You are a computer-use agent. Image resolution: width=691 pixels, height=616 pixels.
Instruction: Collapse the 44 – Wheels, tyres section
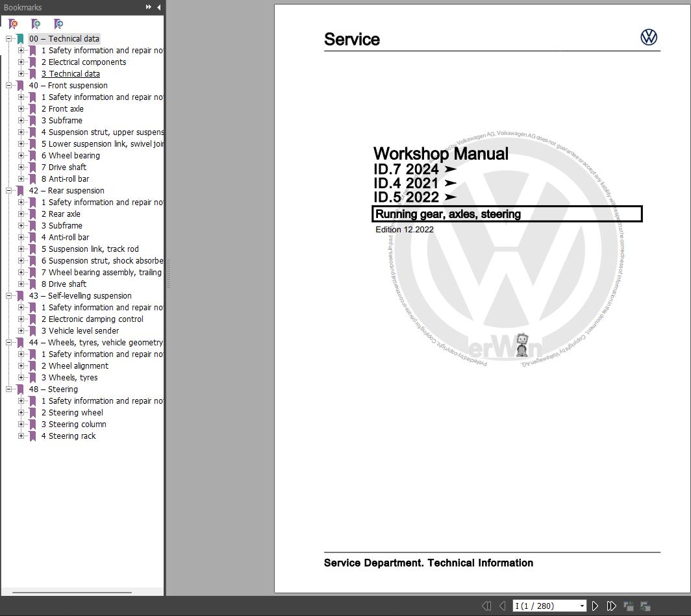pos(8,343)
